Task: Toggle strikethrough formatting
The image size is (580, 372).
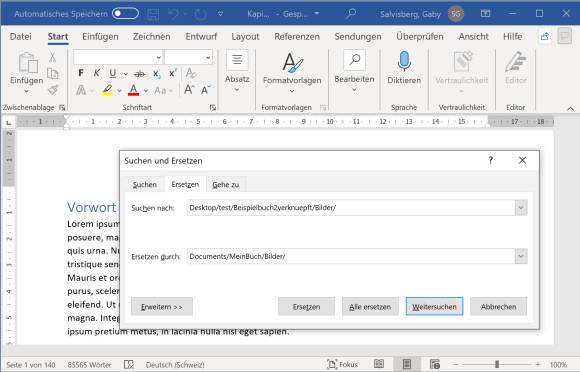Action: (139, 74)
